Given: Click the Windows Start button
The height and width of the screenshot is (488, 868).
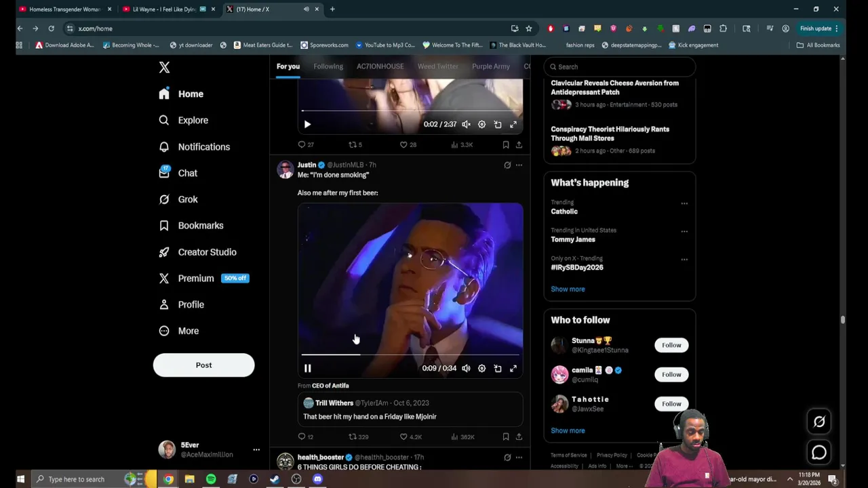Looking at the screenshot, I should click(x=20, y=479).
